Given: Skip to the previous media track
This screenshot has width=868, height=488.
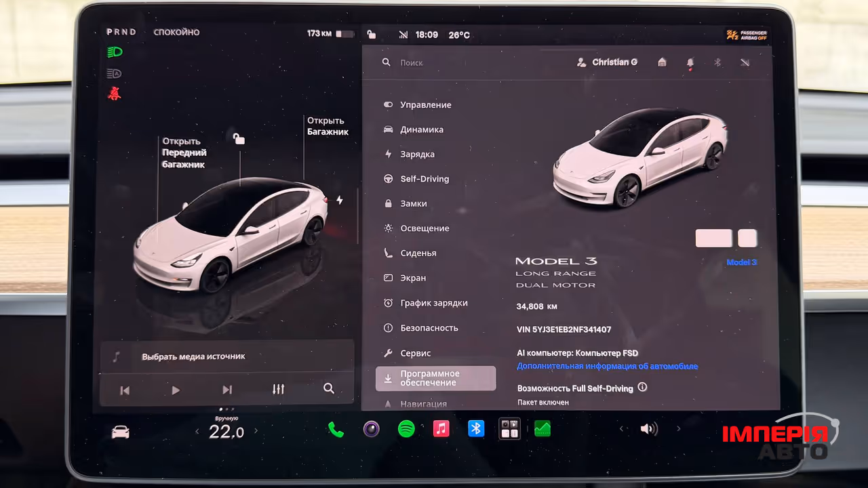Looking at the screenshot, I should pyautogui.click(x=125, y=390).
